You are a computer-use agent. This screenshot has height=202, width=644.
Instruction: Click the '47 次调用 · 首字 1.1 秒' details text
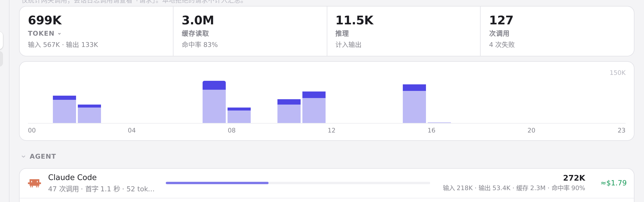101,189
